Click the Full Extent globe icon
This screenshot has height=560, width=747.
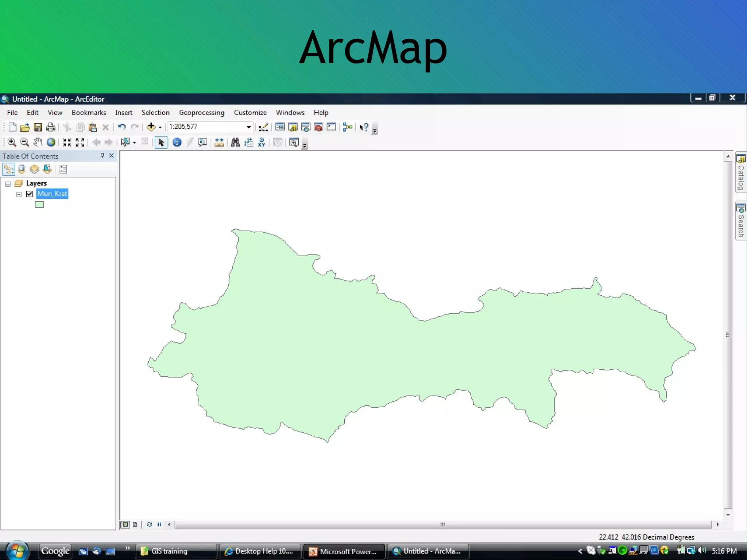pyautogui.click(x=51, y=142)
